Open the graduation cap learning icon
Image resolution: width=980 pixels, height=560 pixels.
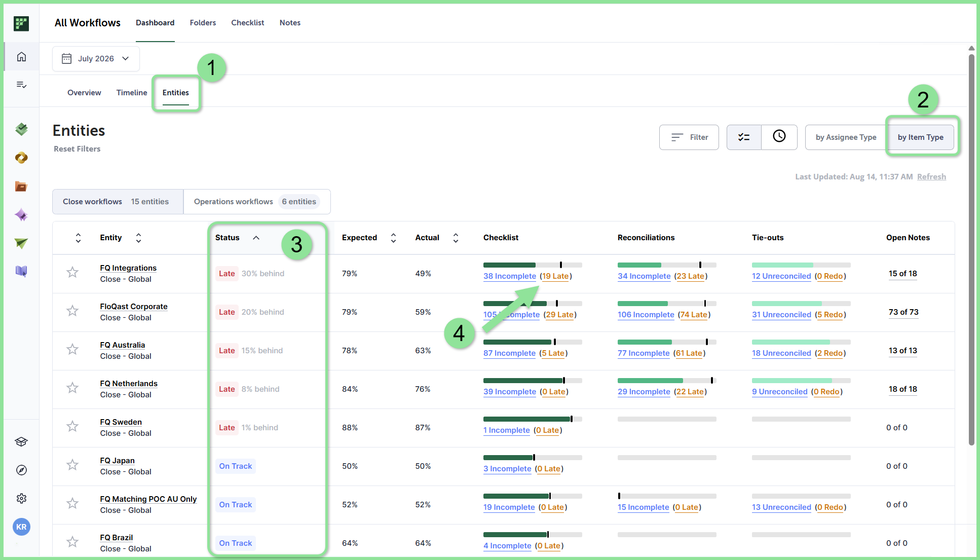[x=21, y=442]
